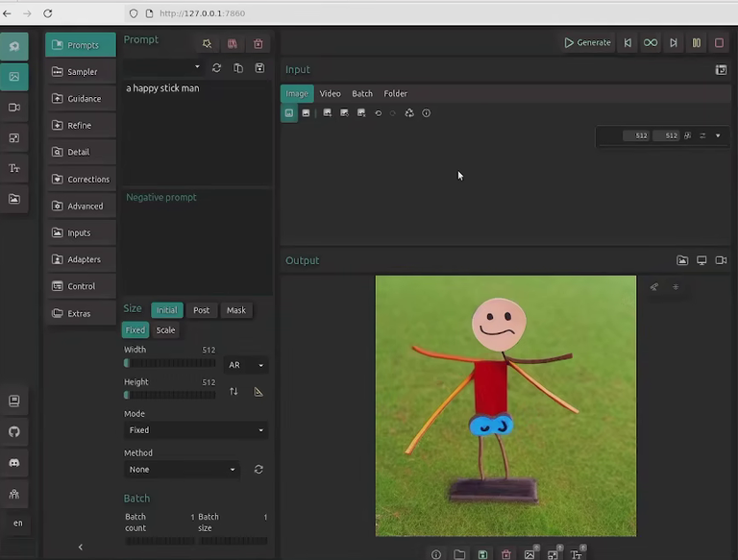Viewport: 738px width, 560px height.
Task: Click the red prompt styles book icon
Action: [233, 44]
